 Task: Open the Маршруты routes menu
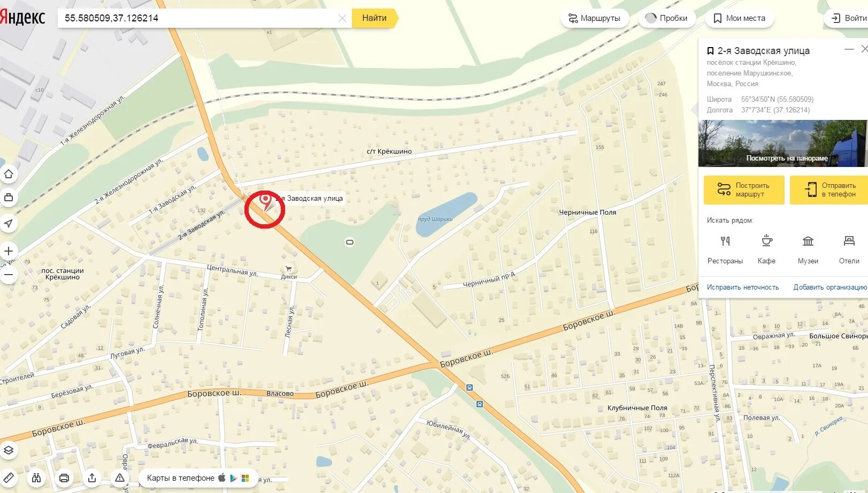click(594, 18)
